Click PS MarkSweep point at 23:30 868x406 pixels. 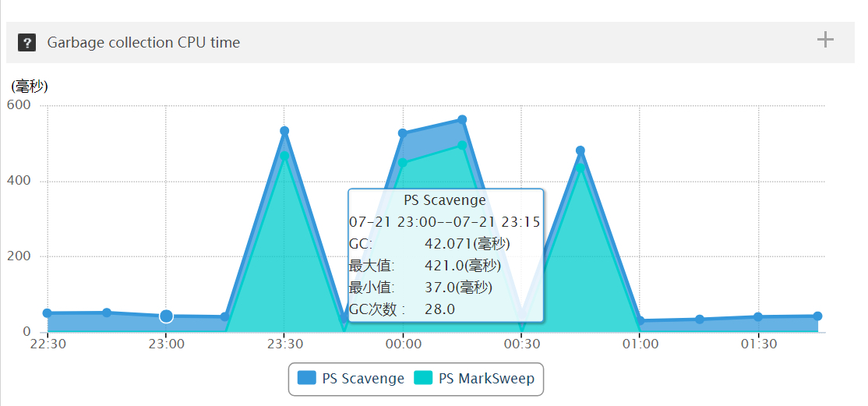284,155
